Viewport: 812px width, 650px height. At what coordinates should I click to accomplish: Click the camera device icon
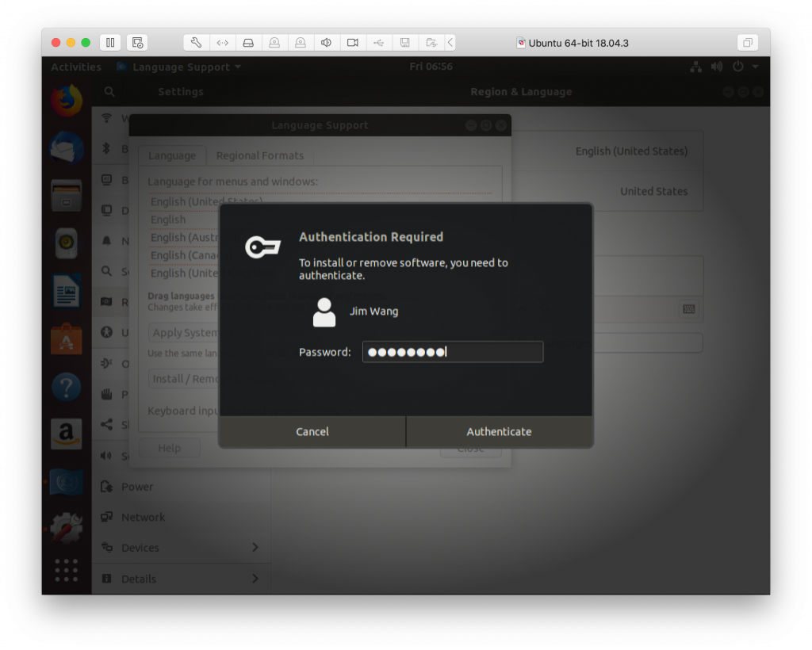coord(353,43)
